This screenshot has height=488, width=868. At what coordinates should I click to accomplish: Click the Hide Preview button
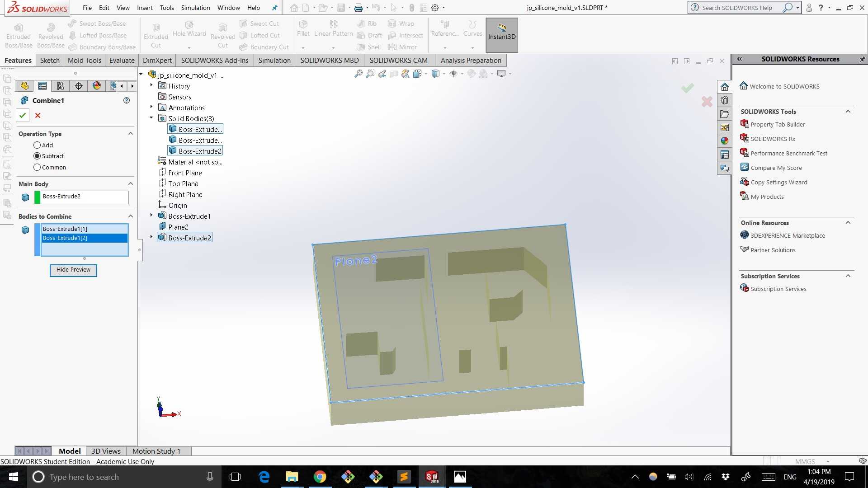click(73, 270)
